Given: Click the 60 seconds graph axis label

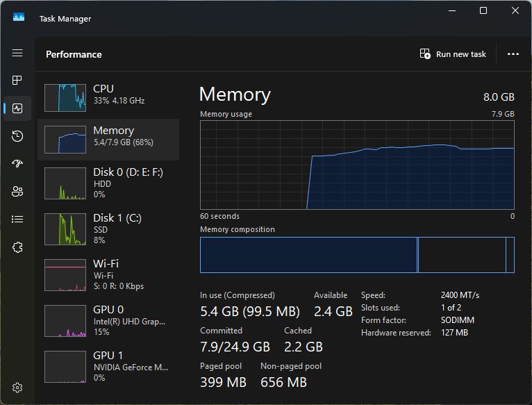Looking at the screenshot, I should tap(219, 216).
